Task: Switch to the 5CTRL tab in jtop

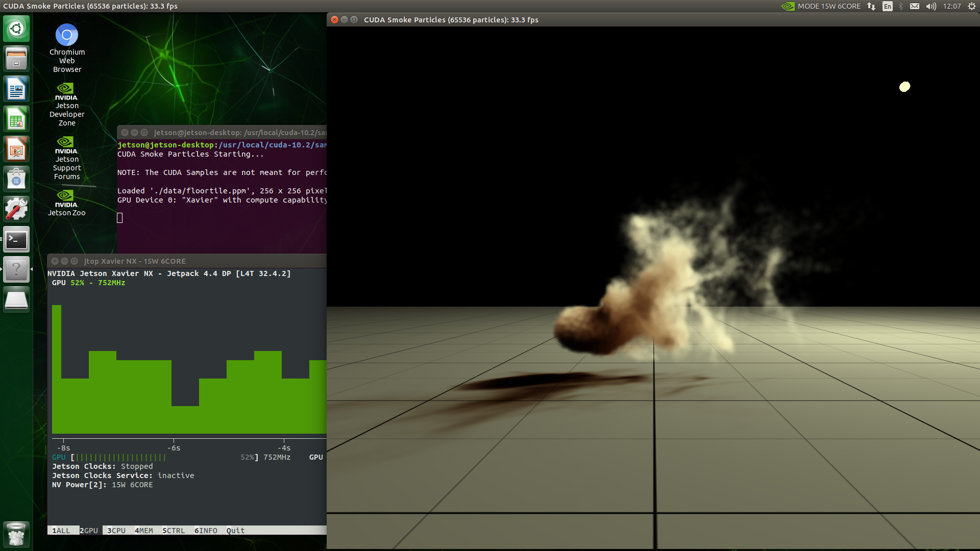Action: point(174,531)
